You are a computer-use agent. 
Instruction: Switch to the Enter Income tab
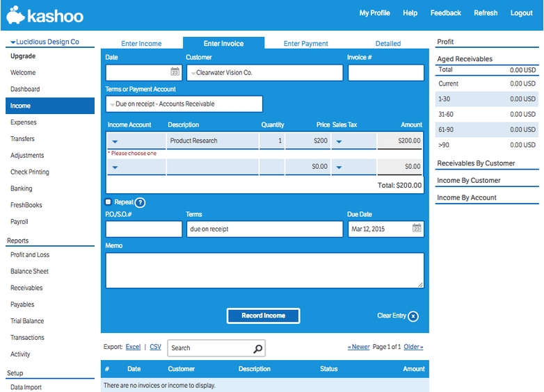click(141, 43)
